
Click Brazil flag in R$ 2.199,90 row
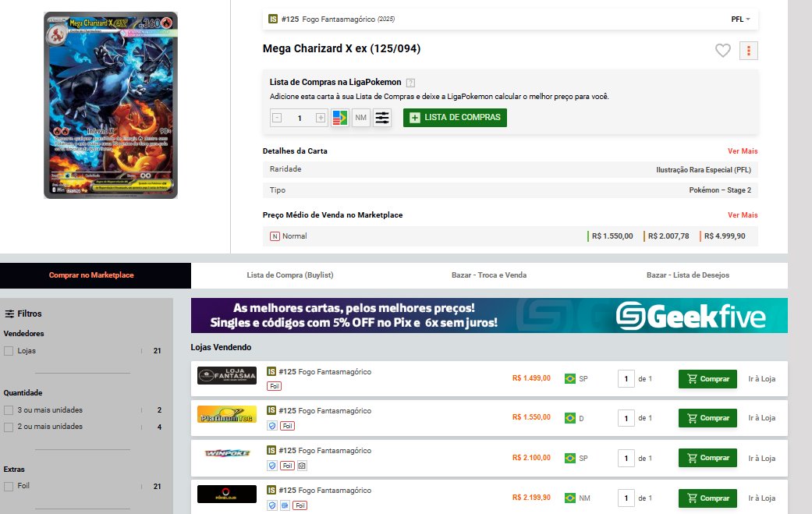coord(570,498)
